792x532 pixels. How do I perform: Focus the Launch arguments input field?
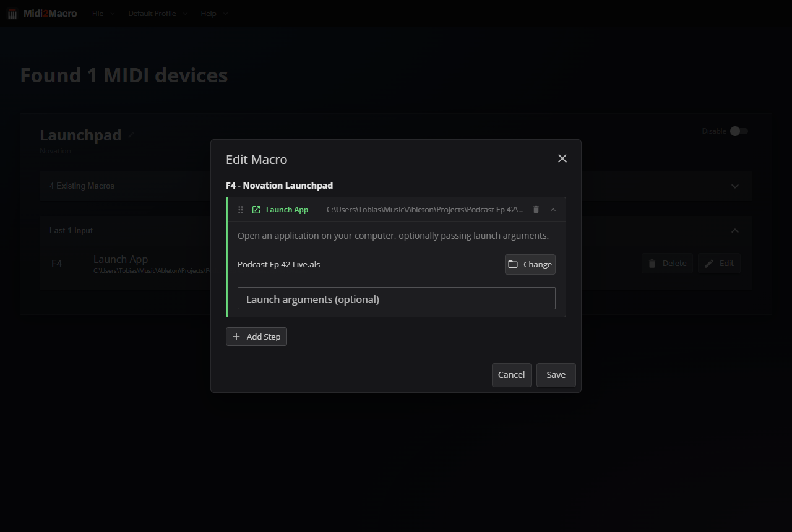click(x=397, y=298)
